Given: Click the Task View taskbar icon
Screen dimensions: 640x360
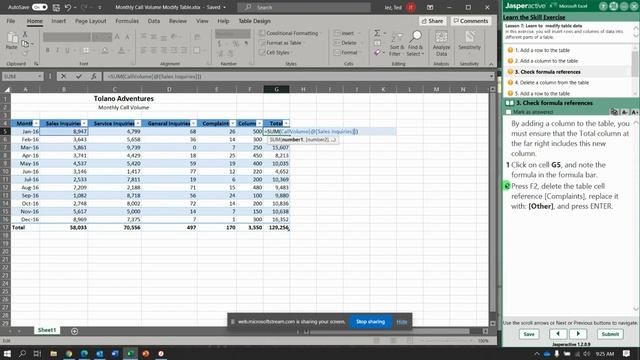Looking at the screenshot, I should pyautogui.click(x=38, y=353).
